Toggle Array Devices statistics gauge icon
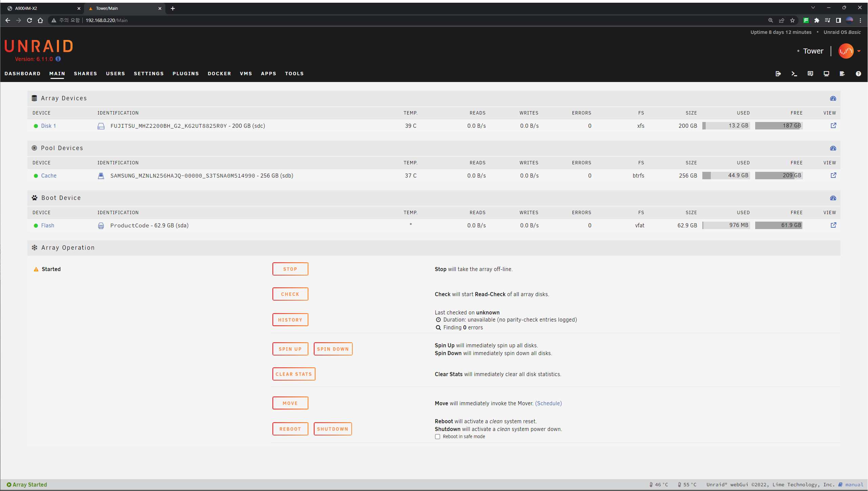 pos(833,98)
